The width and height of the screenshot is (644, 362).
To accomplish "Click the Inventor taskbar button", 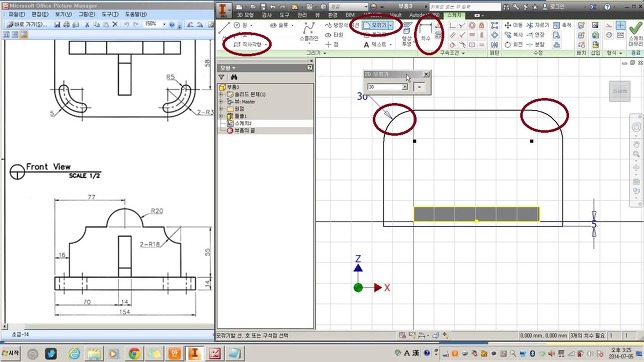I will [x=195, y=353].
